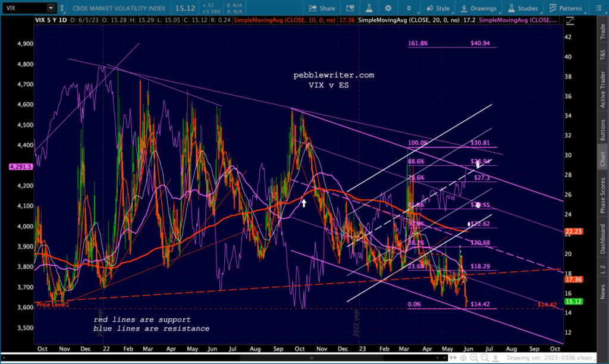Click the Drawing set selector at bottom
Image resolution: width=609 pixels, height=364 pixels.
click(x=534, y=357)
